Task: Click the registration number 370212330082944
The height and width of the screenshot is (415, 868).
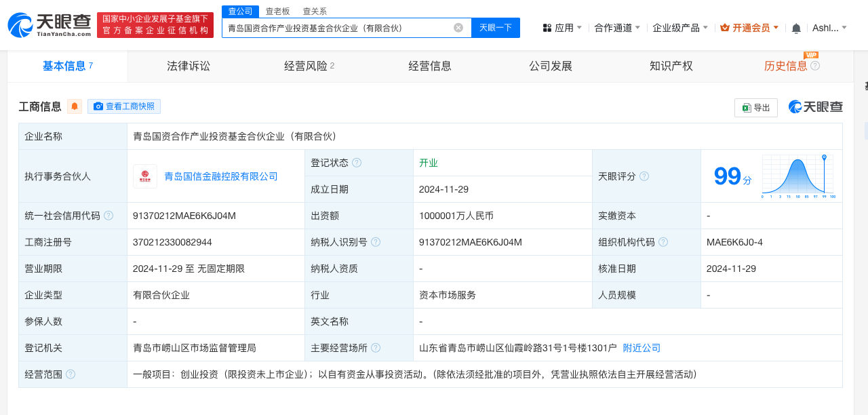Action: (x=172, y=242)
